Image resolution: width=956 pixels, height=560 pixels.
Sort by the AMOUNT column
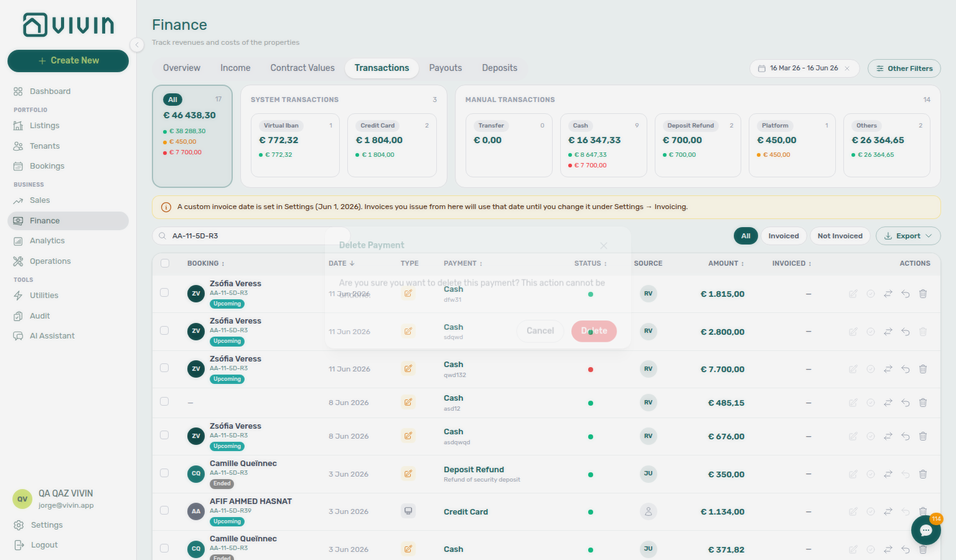726,264
